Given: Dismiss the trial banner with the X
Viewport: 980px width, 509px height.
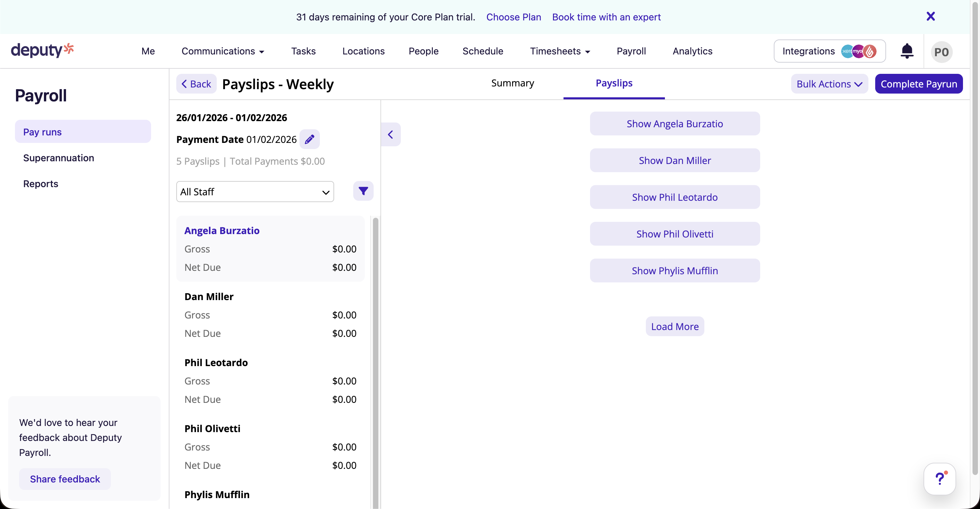Looking at the screenshot, I should (931, 16).
